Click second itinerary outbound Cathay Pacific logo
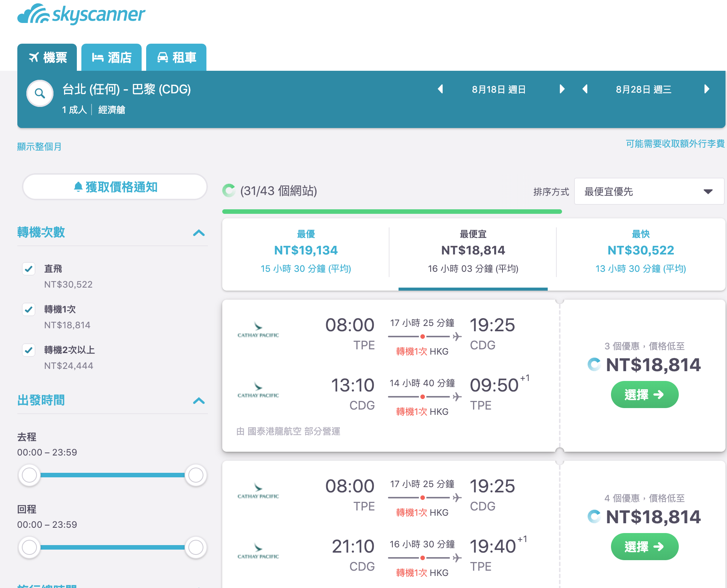 [x=258, y=491]
